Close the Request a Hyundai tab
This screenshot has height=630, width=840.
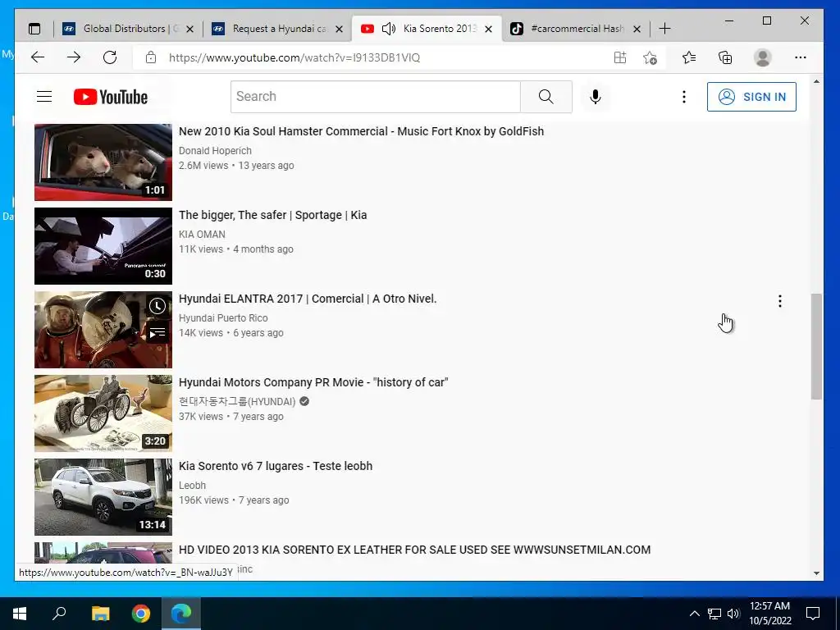click(x=339, y=29)
